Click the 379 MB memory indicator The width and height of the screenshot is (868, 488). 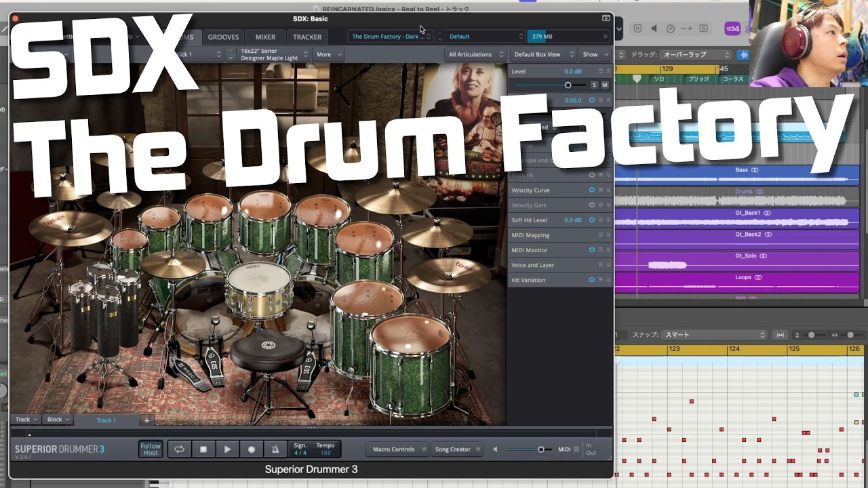pos(568,37)
